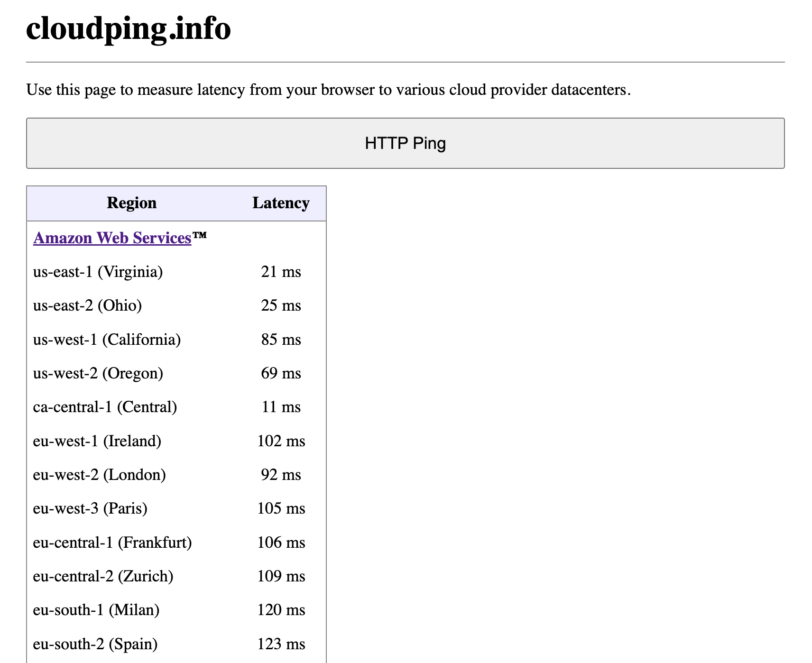Click the page description sentence about measuring latency

[x=329, y=90]
